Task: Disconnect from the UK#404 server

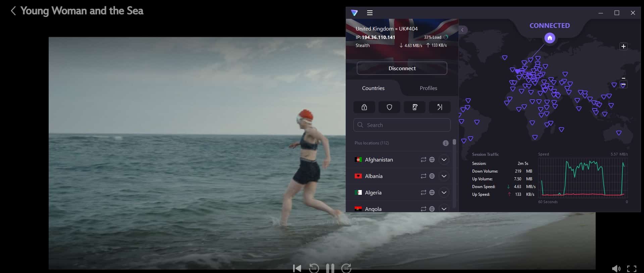Action: (402, 68)
